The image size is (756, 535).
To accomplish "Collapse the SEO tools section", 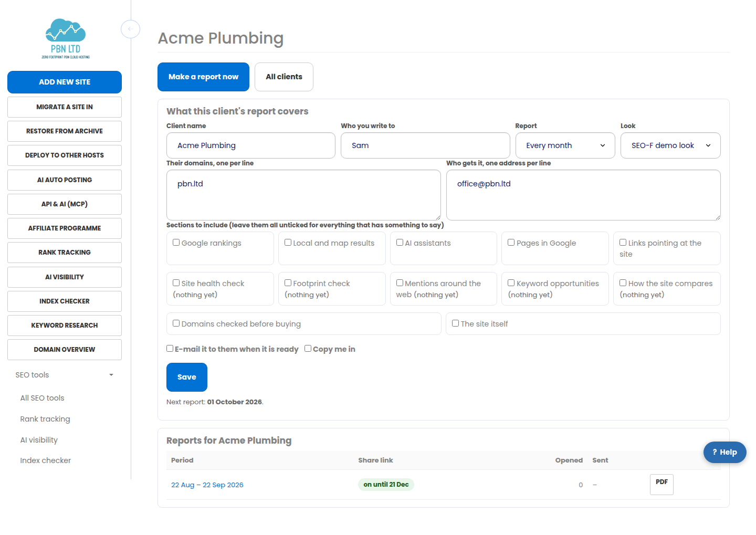I will pos(65,375).
